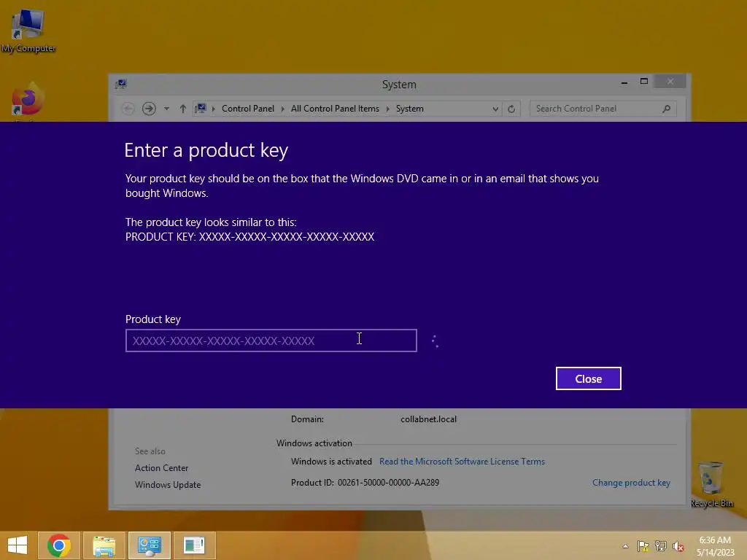This screenshot has height=560, width=747.
Task: Click the search magnifier icon
Action: point(667,109)
